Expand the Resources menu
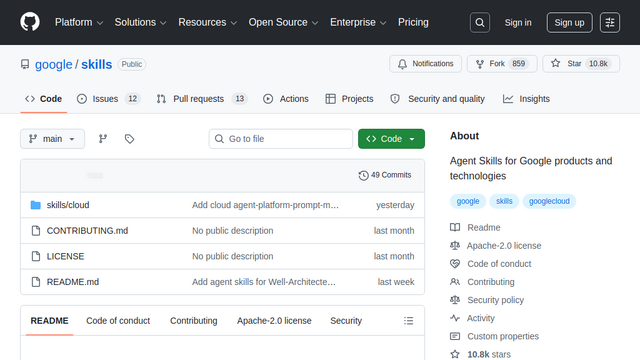 (x=207, y=22)
